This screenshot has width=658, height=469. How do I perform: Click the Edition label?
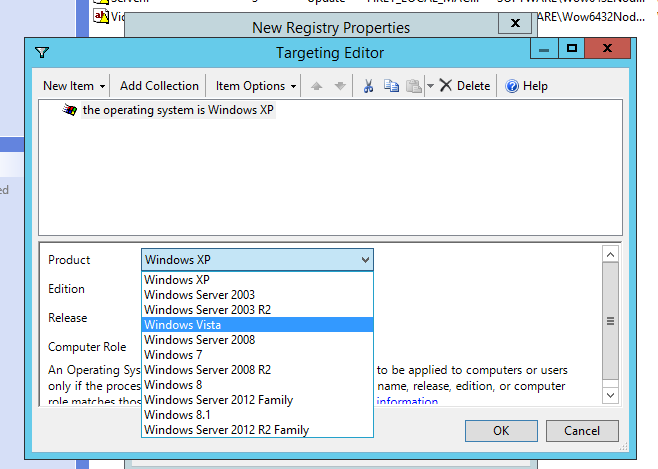[x=66, y=289]
